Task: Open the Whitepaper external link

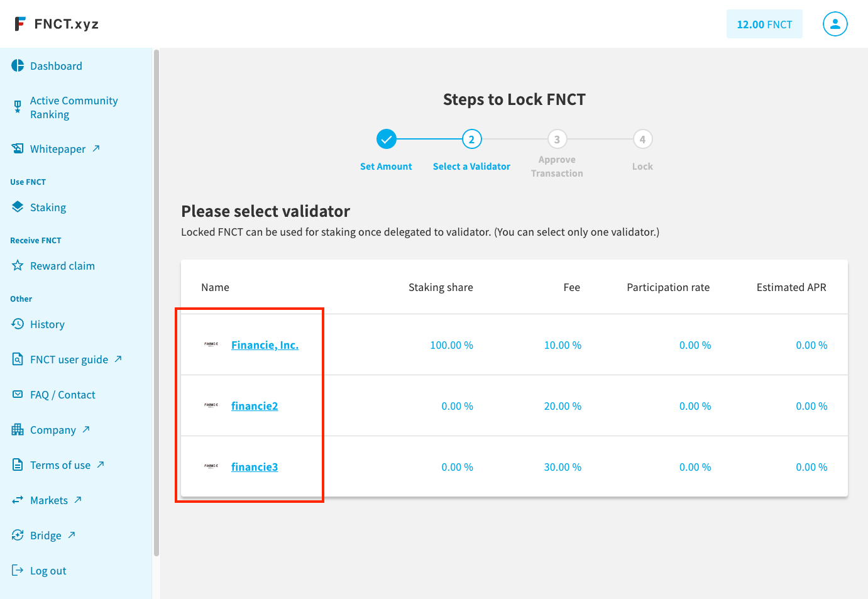Action: (58, 149)
